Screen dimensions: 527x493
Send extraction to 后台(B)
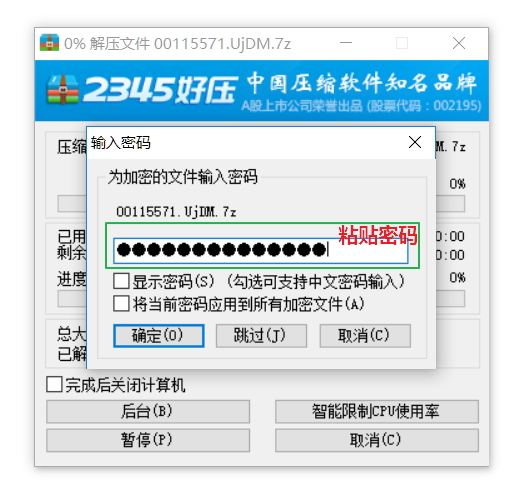148,411
